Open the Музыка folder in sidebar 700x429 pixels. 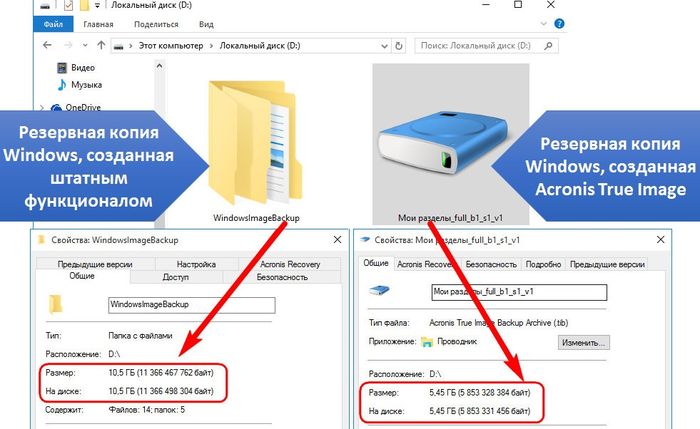[x=87, y=85]
